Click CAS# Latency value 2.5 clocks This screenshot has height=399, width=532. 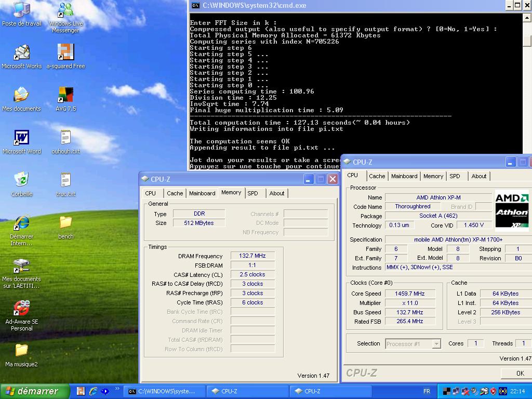(252, 274)
